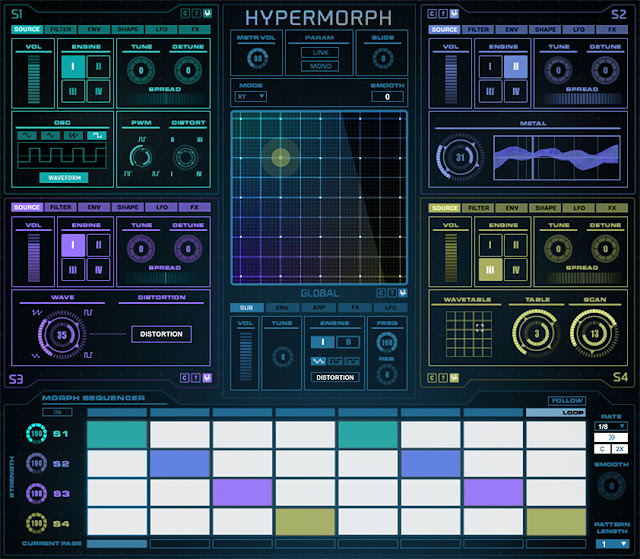Click the S3 help (?) icon
Viewport: 640px width, 559px height.
(196, 378)
